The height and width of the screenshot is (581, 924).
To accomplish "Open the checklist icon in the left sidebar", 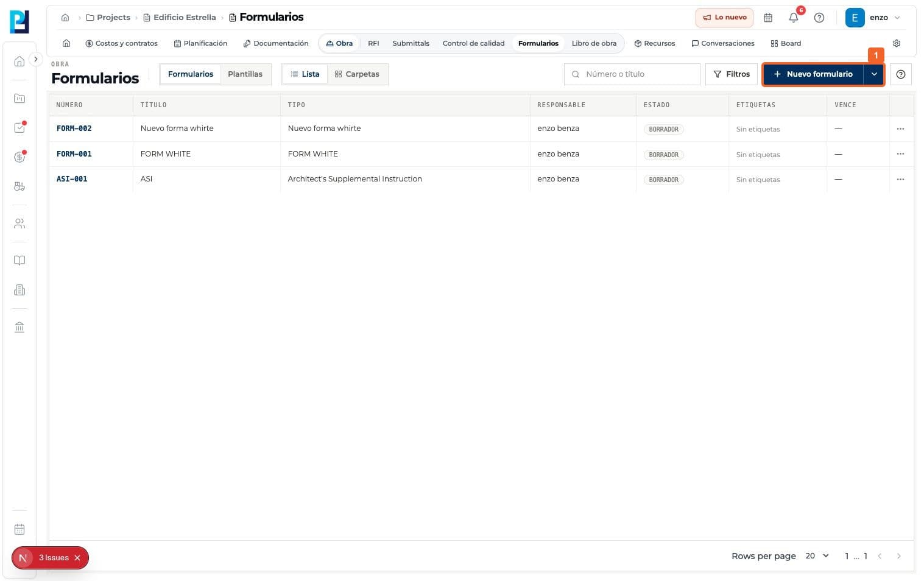I will [x=19, y=128].
